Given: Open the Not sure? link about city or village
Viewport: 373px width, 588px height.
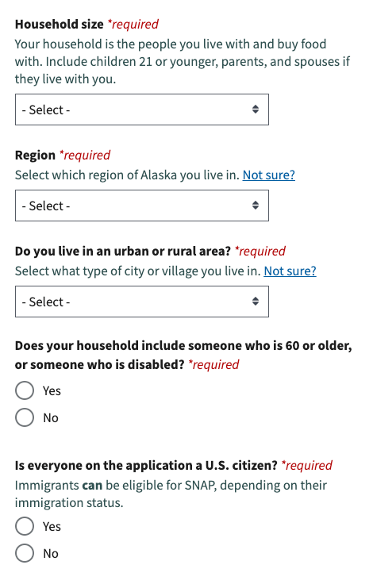Looking at the screenshot, I should [x=290, y=271].
